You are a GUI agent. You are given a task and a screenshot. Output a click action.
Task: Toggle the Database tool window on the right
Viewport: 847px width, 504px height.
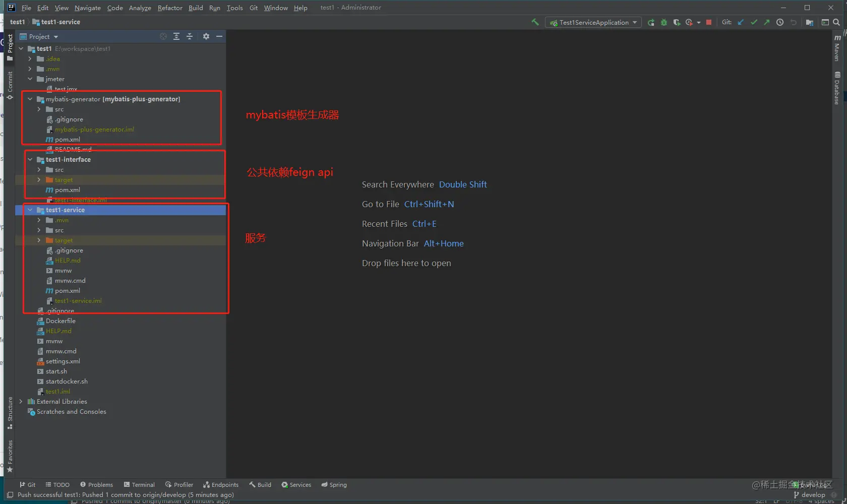point(837,88)
